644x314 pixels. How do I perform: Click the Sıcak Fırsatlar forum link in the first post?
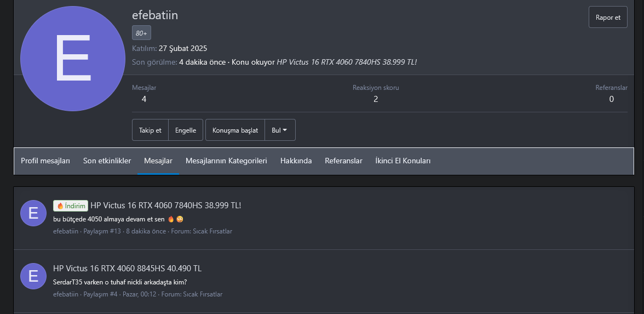(212, 231)
